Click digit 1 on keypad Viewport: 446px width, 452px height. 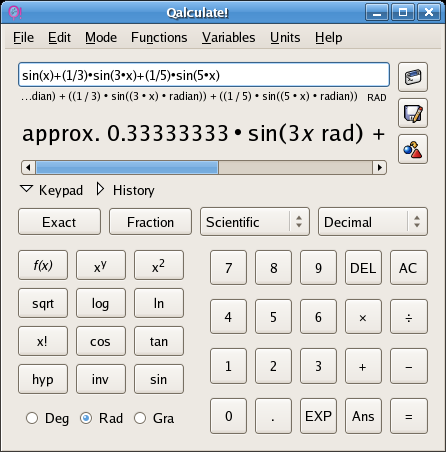[x=228, y=366]
